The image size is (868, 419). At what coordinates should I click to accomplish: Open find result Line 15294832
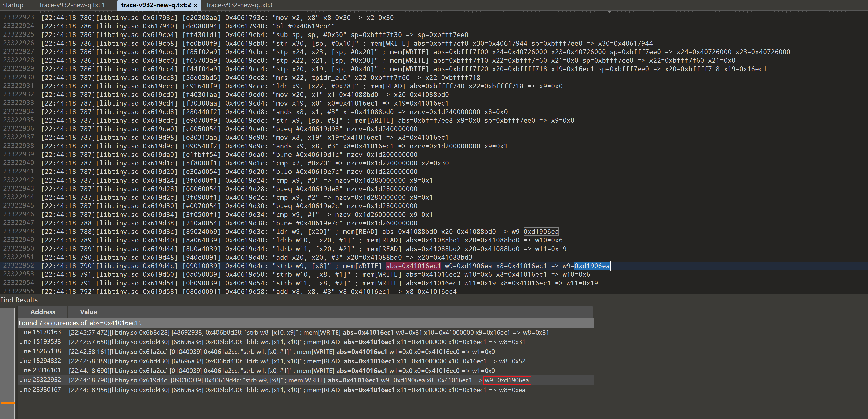pyautogui.click(x=305, y=361)
